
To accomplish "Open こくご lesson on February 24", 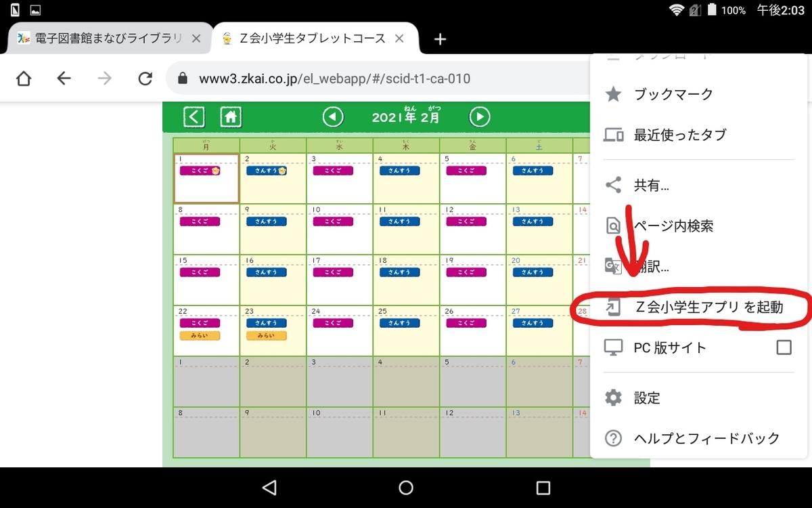I will [333, 323].
